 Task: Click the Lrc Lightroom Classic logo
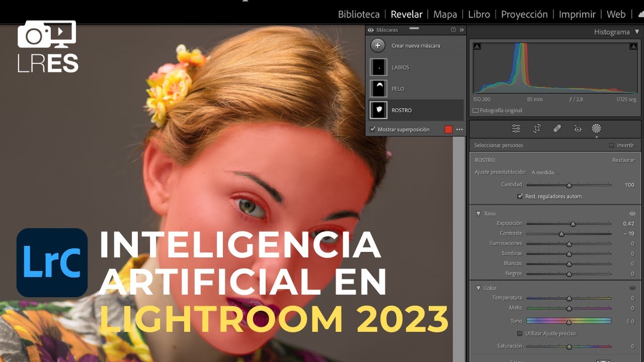pyautogui.click(x=52, y=262)
